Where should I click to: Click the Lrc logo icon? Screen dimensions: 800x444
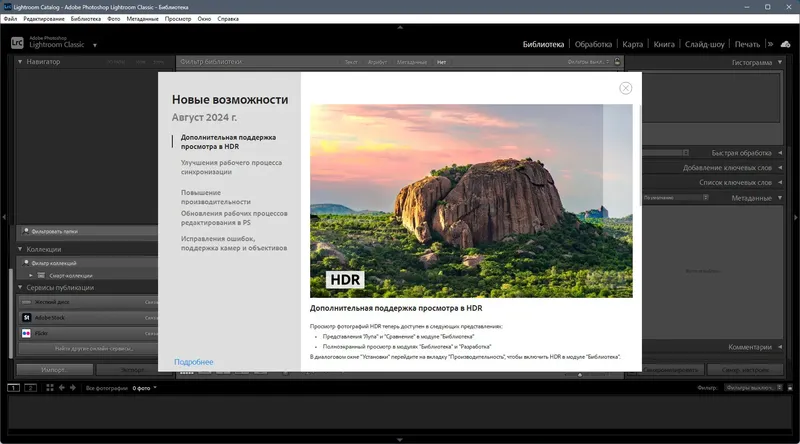coord(17,43)
